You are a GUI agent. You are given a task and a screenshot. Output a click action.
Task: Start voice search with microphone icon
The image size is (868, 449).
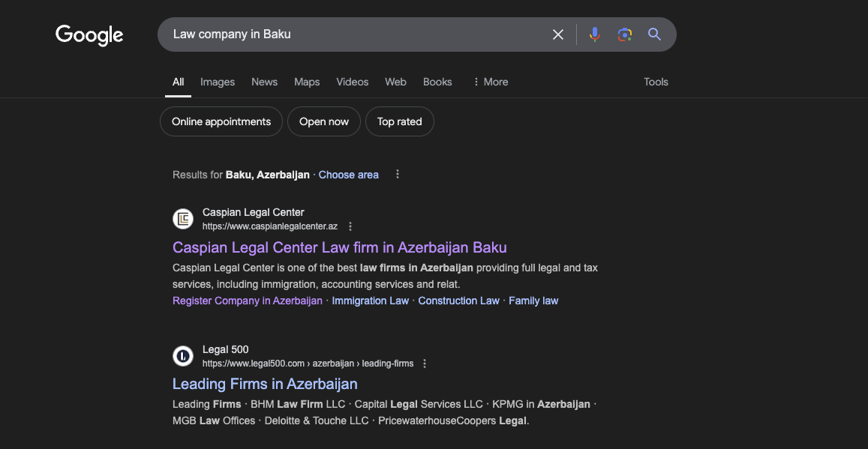click(x=594, y=34)
